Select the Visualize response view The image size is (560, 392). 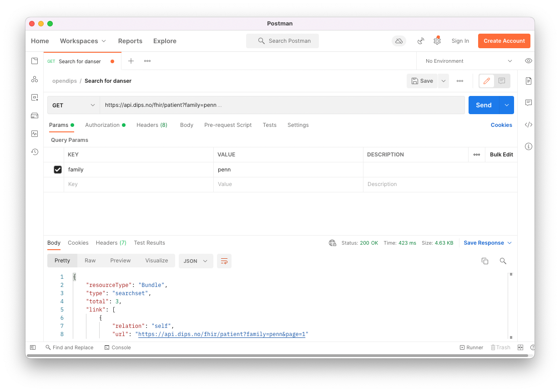pyautogui.click(x=156, y=261)
